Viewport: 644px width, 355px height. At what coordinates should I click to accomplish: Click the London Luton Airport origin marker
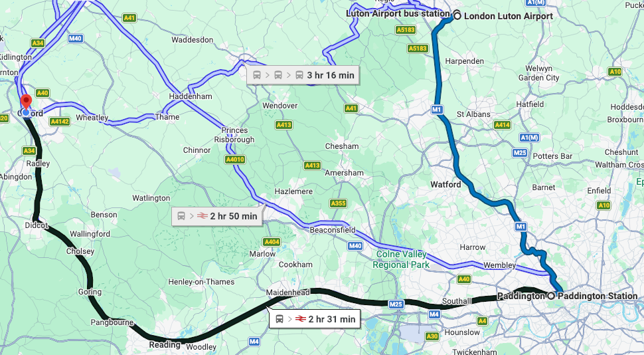click(457, 16)
